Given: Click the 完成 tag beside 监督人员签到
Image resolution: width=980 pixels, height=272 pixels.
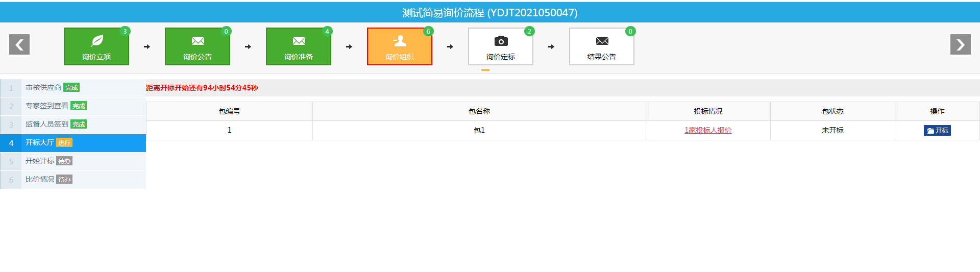Looking at the screenshot, I should (79, 125).
